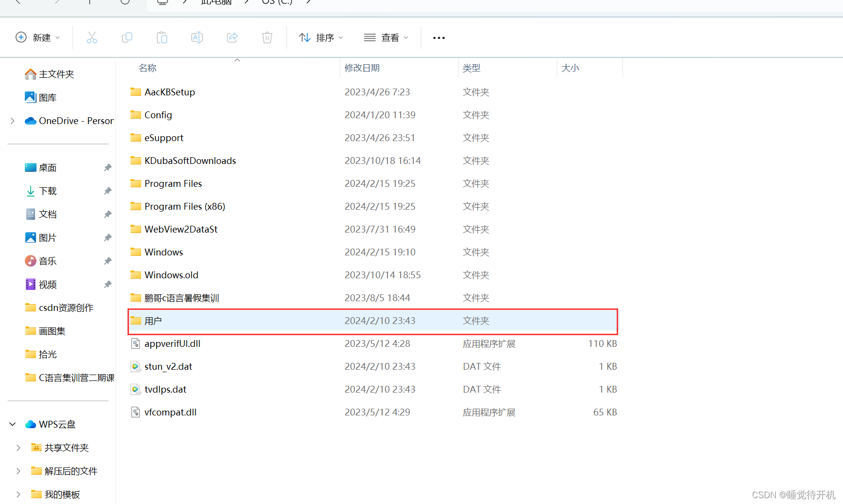Open 解压后的文件 in sidebar
Screen dimensions: 843x504
tap(64, 471)
